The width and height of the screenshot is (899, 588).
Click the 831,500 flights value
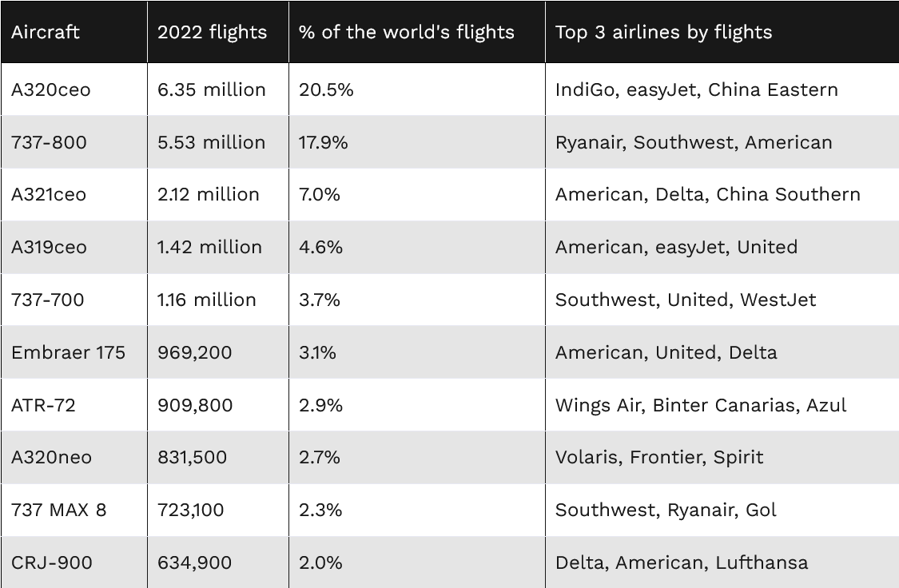tap(193, 457)
